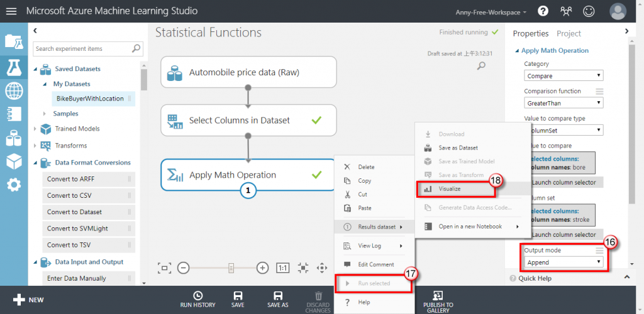The height and width of the screenshot is (314, 644).
Task: Expand the Samples tree node
Action: click(x=45, y=114)
